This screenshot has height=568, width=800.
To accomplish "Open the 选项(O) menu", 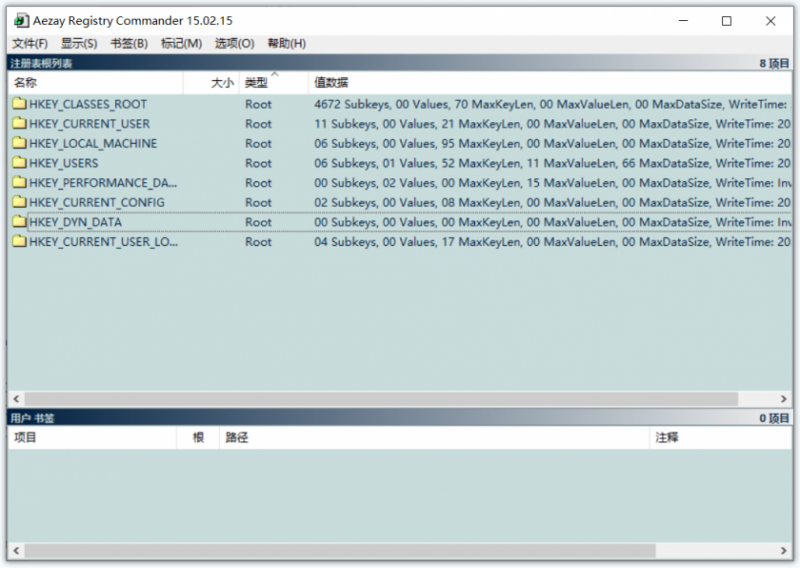I will point(235,43).
